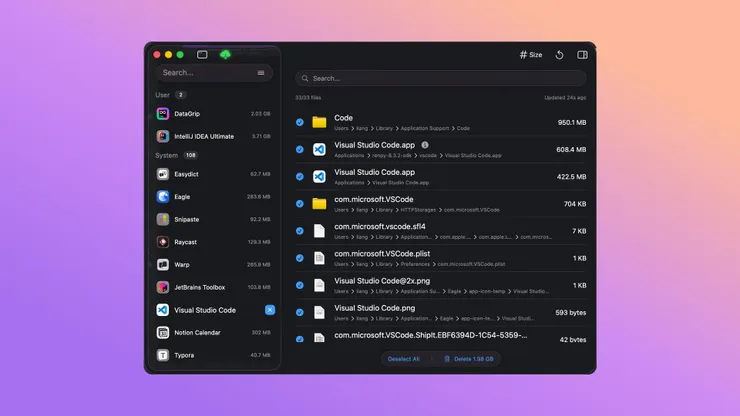Image resolution: width=740 pixels, height=416 pixels.
Task: Select the Raycast app icon
Action: (x=163, y=242)
